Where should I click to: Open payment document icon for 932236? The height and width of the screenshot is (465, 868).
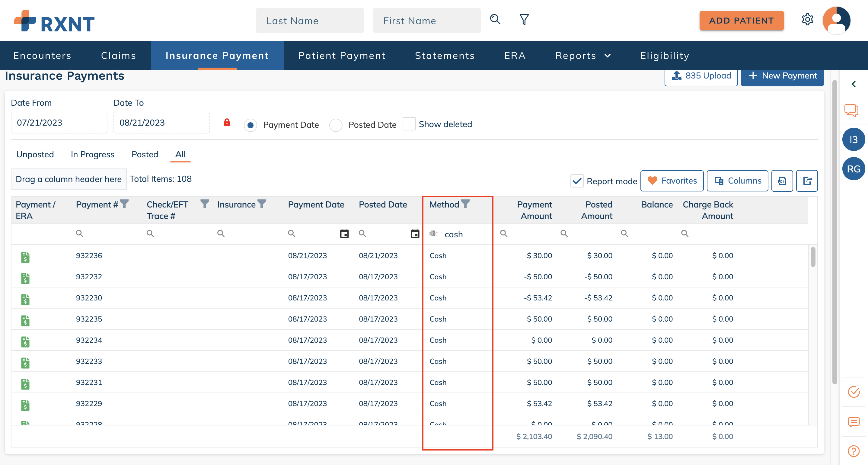[25, 257]
